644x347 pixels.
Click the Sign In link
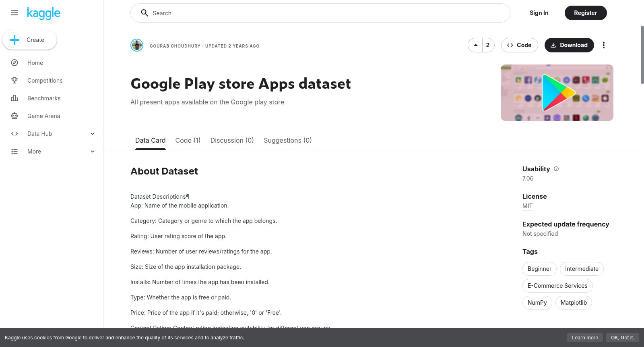click(x=539, y=13)
